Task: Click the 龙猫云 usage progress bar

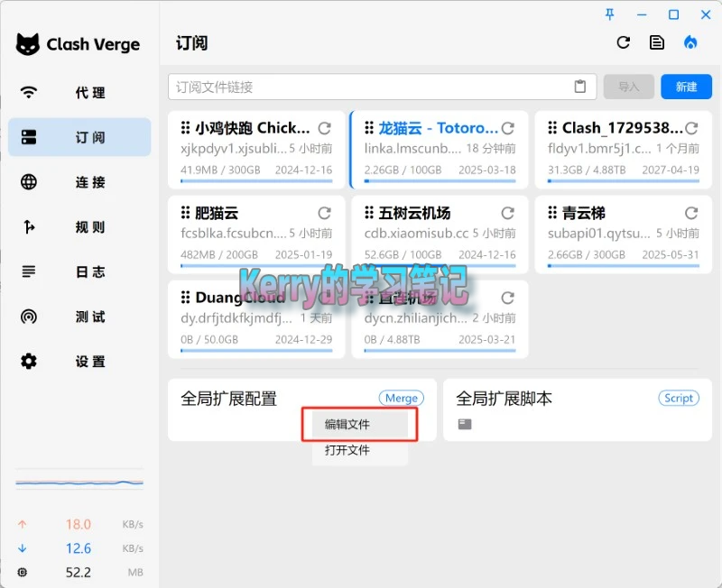Action: tap(440, 180)
